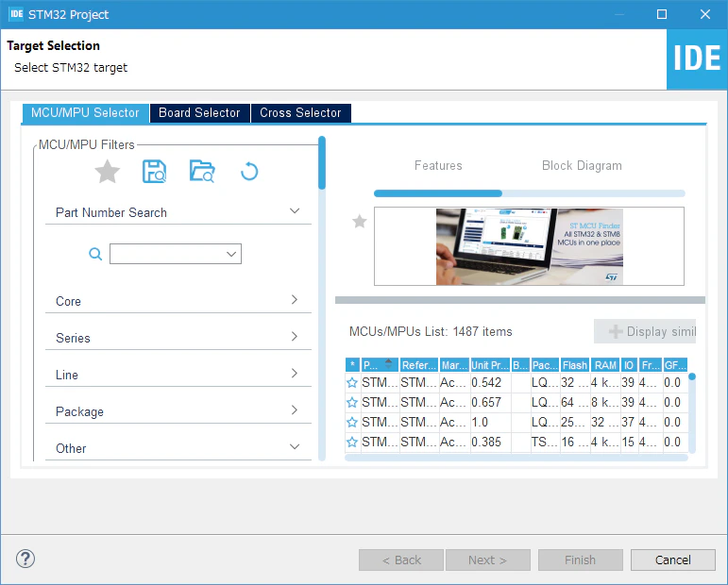Open the Block Diagram view
728x585 pixels.
582,166
